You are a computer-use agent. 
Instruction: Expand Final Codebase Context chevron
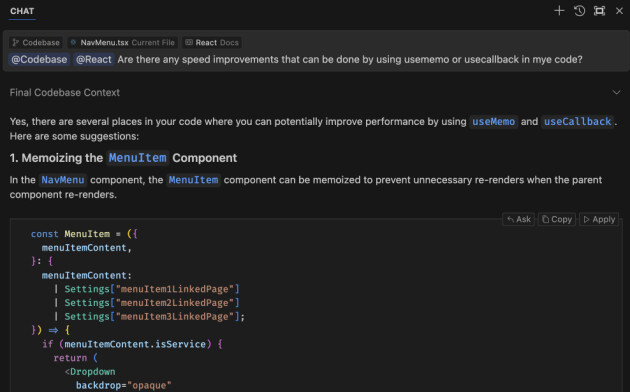pos(616,93)
